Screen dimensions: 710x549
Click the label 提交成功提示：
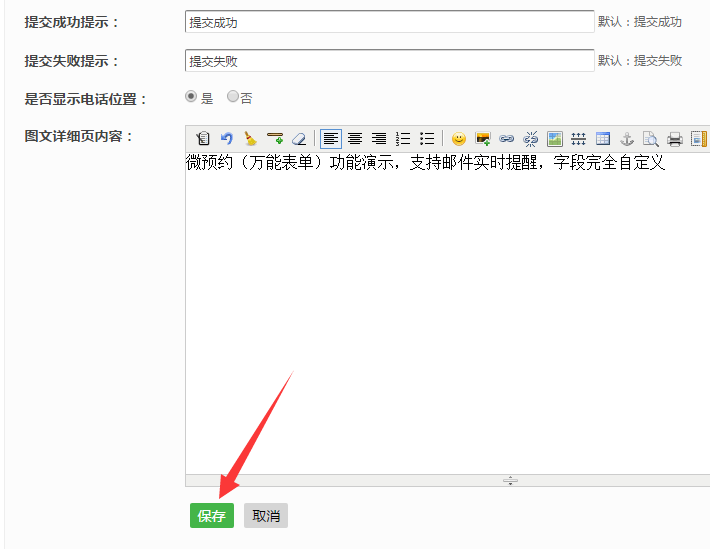pos(72,22)
